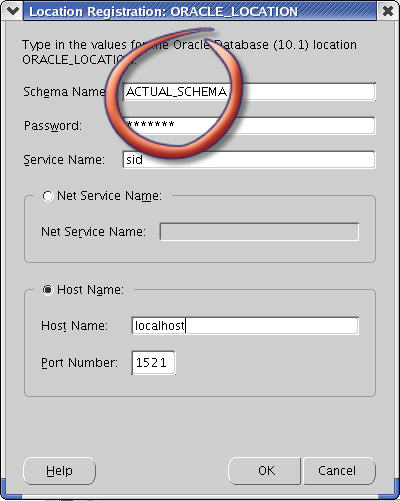The height and width of the screenshot is (501, 400).
Task: Dismiss dialog using Cancel button
Action: coord(339,471)
